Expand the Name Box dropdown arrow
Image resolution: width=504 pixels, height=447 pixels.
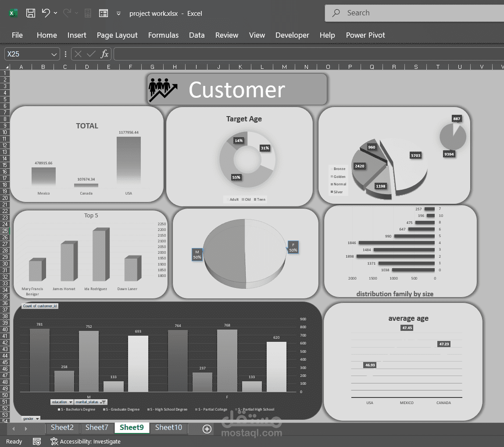54,54
